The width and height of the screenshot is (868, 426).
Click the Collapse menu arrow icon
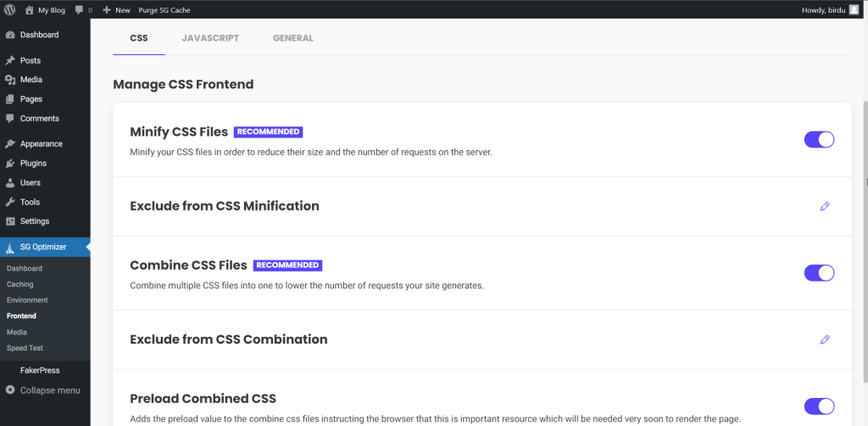click(x=10, y=390)
